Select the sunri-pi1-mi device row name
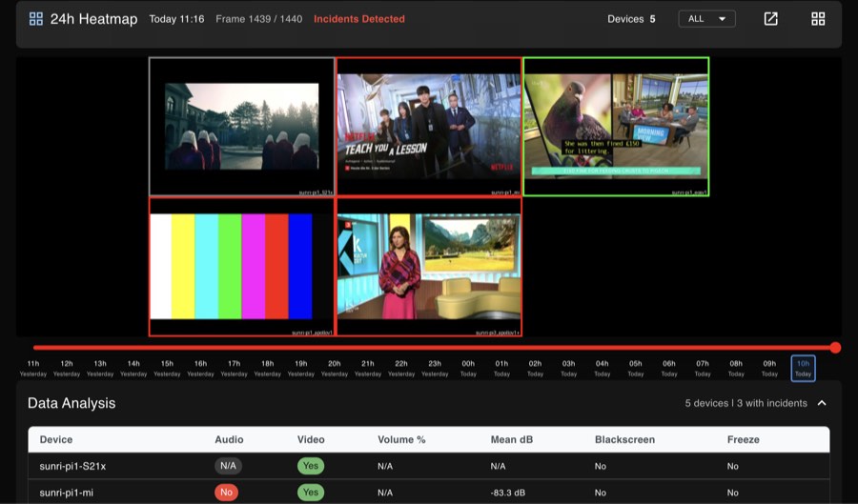 (x=66, y=493)
